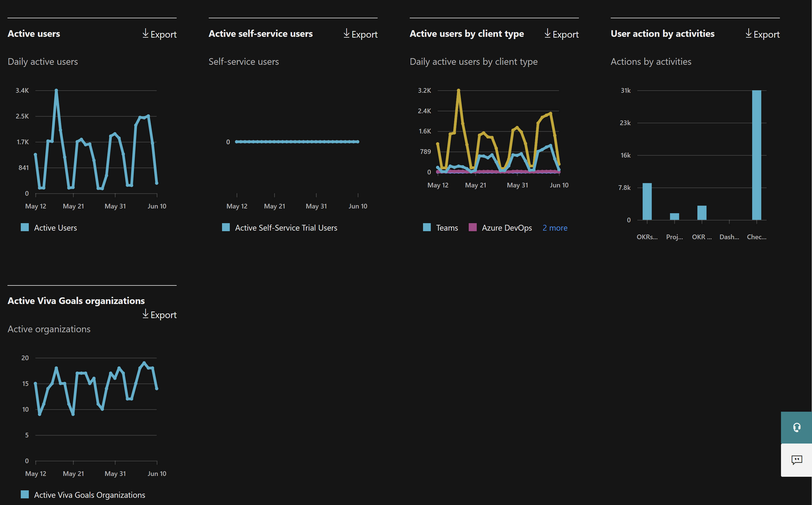Viewport: 812px width, 505px height.
Task: Click the OKRs... activity bar
Action: click(647, 202)
